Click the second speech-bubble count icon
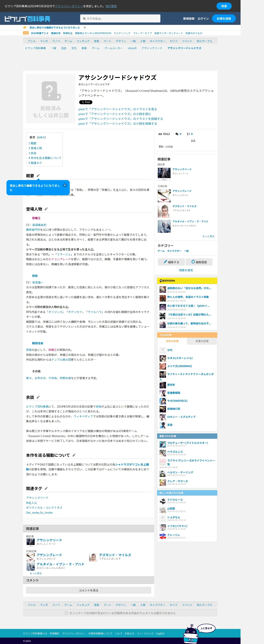This screenshot has height=644, width=264. pos(188,134)
